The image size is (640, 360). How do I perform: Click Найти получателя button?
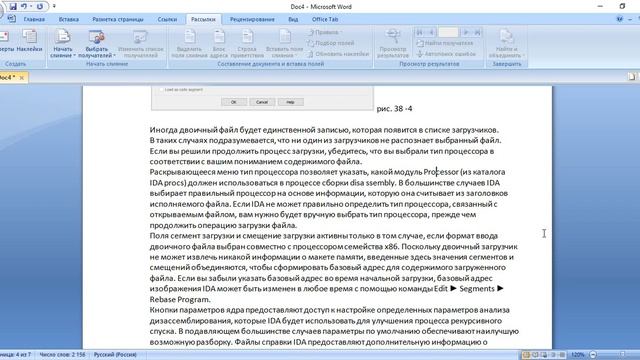click(444, 43)
